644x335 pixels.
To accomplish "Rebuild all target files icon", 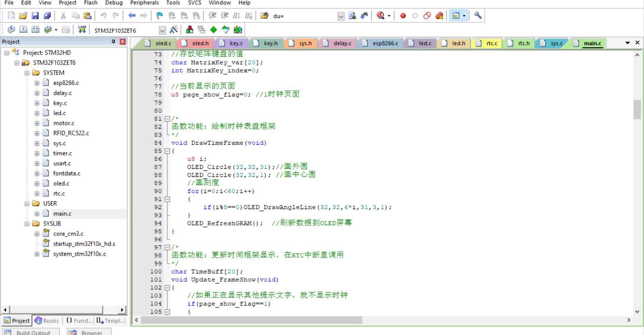I will point(35,29).
